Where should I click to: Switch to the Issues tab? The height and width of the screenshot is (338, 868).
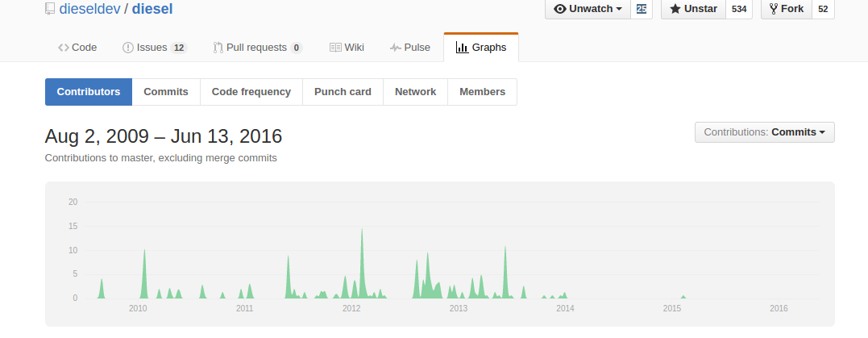pos(155,48)
